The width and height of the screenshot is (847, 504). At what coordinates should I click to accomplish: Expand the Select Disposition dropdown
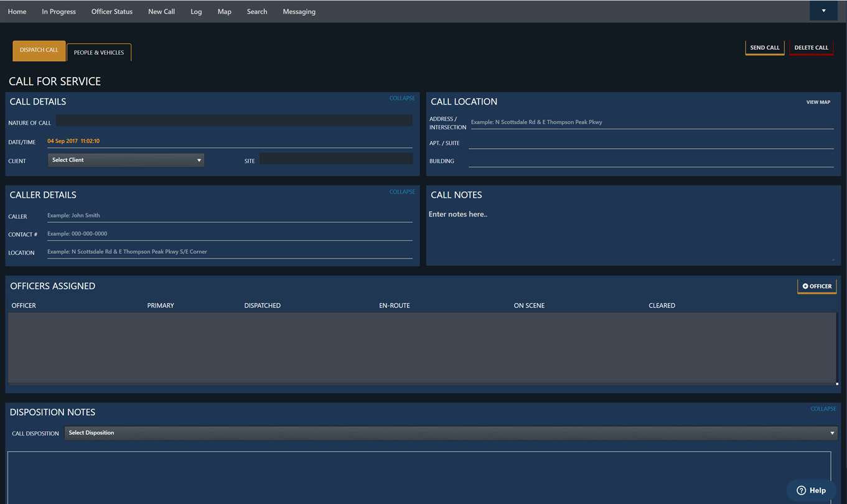click(451, 433)
